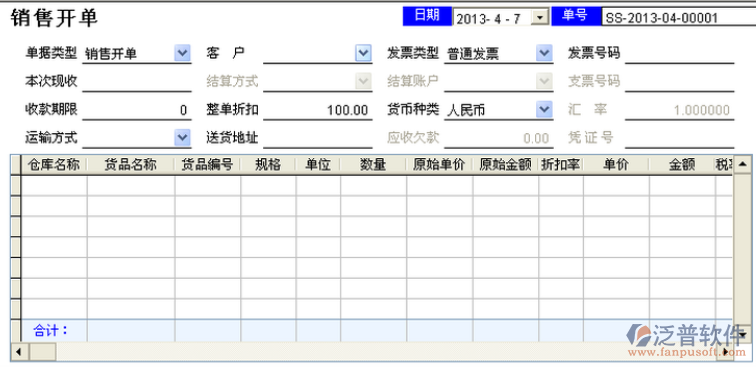Screen dimensions: 756x368
Task: Click the horizontal scrollbar left arrow
Action: (18, 351)
